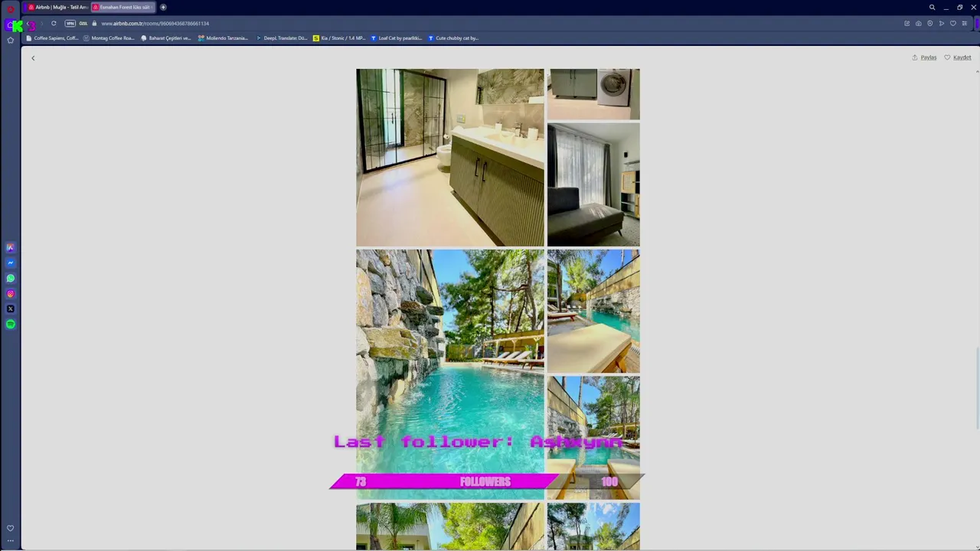Click the circular shield toolbar icon
Viewport: 980px width, 551px height.
click(929, 23)
